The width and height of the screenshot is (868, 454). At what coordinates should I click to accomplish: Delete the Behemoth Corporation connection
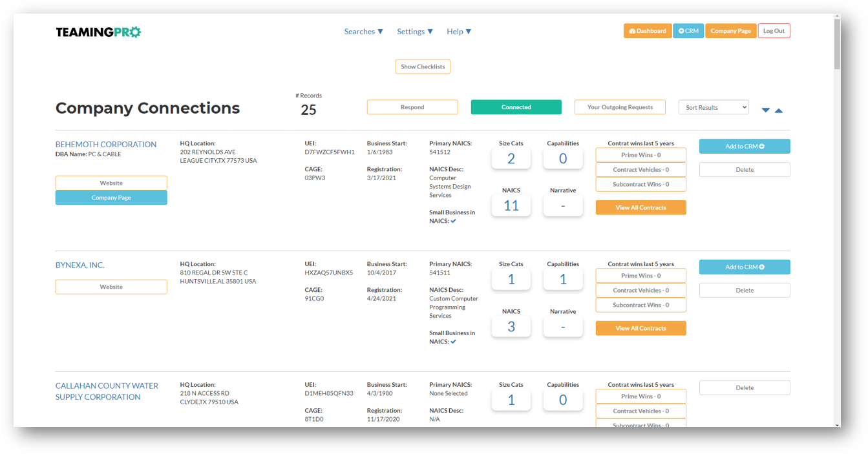tap(745, 170)
